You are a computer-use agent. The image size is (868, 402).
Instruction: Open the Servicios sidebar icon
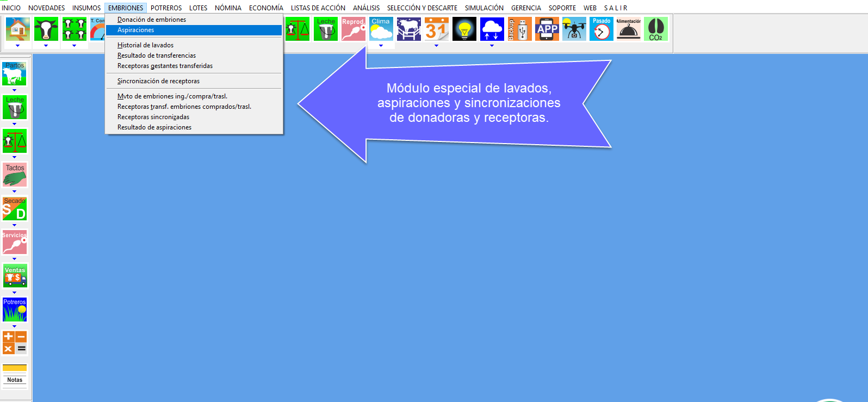point(15,242)
